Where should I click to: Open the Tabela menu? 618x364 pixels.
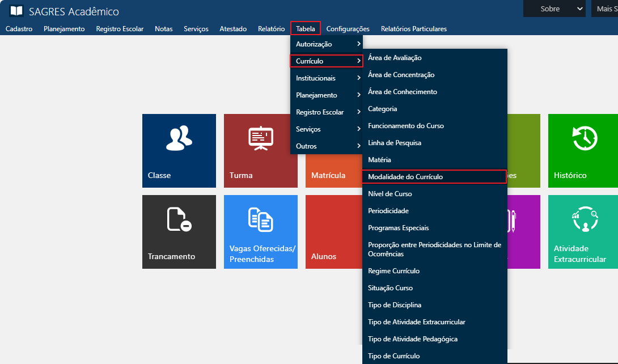[x=306, y=29]
